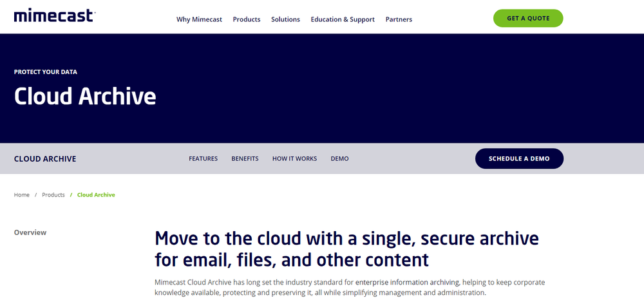Go to Products in the breadcrumb

click(53, 195)
